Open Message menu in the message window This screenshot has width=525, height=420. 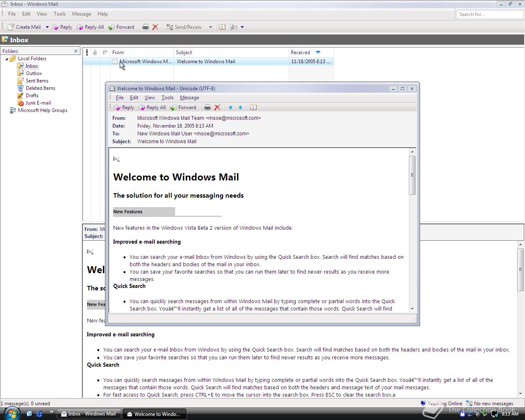click(x=189, y=98)
